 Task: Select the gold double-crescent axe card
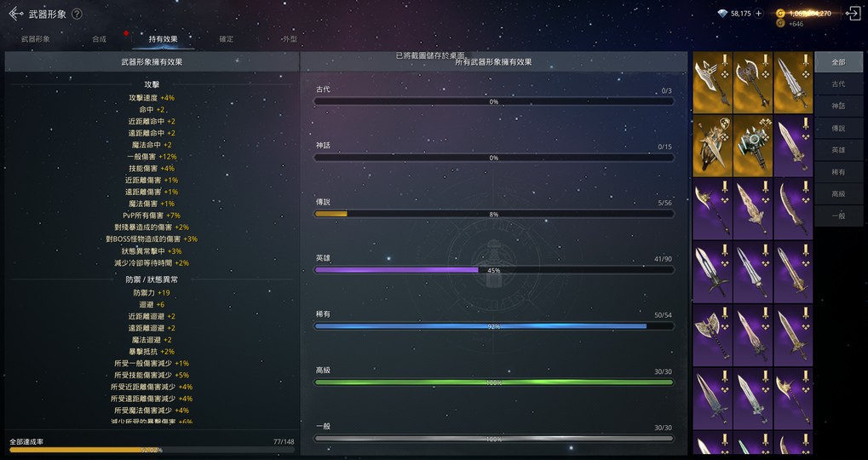tap(753, 83)
